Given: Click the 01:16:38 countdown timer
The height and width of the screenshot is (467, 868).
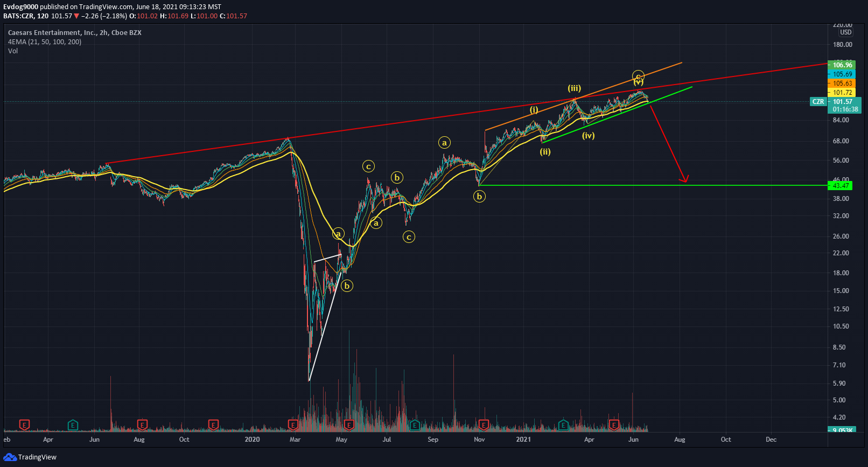Looking at the screenshot, I should [x=845, y=109].
